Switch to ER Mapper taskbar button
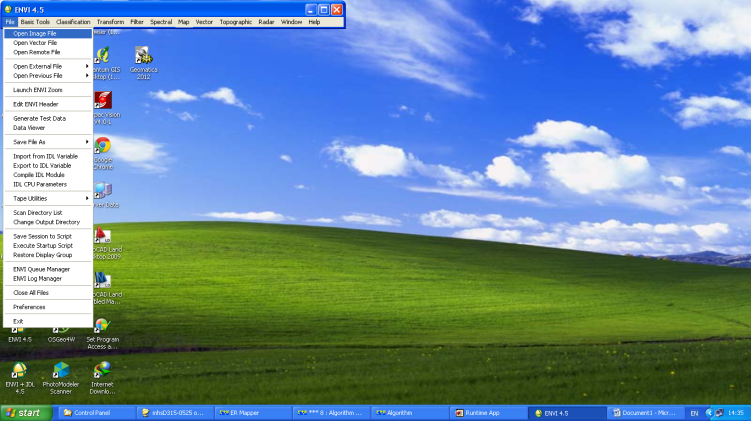This screenshot has width=751, height=421. 253,413
